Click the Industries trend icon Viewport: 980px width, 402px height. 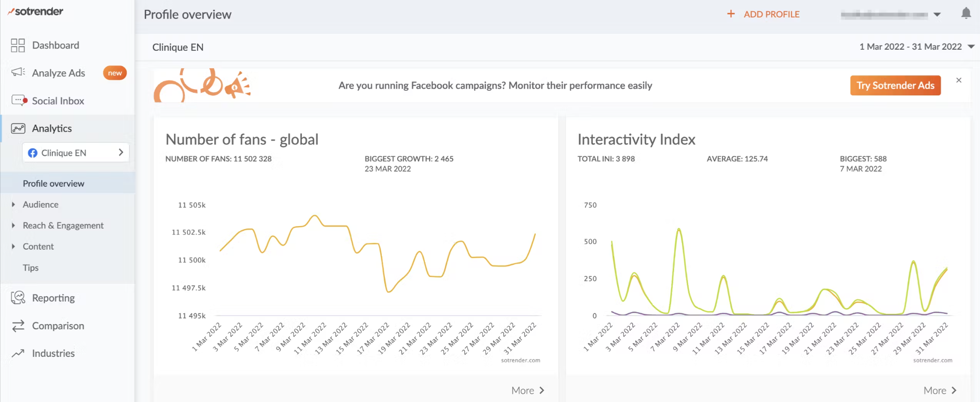tap(18, 353)
